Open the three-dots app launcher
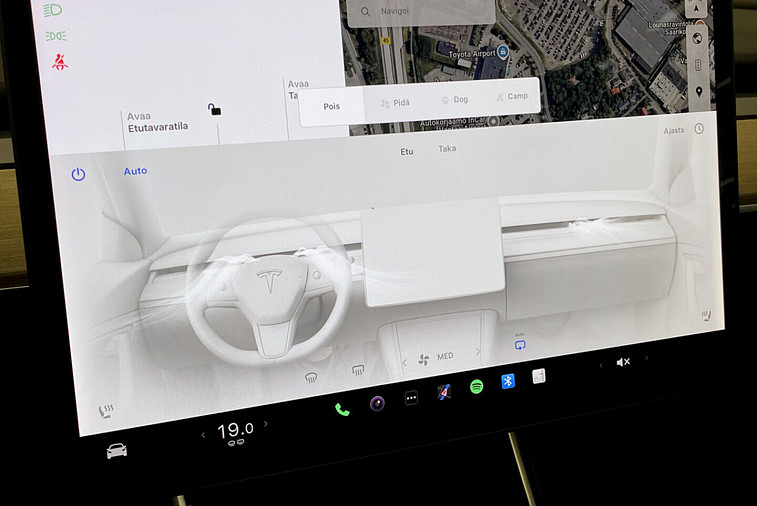Image resolution: width=757 pixels, height=506 pixels. (410, 398)
